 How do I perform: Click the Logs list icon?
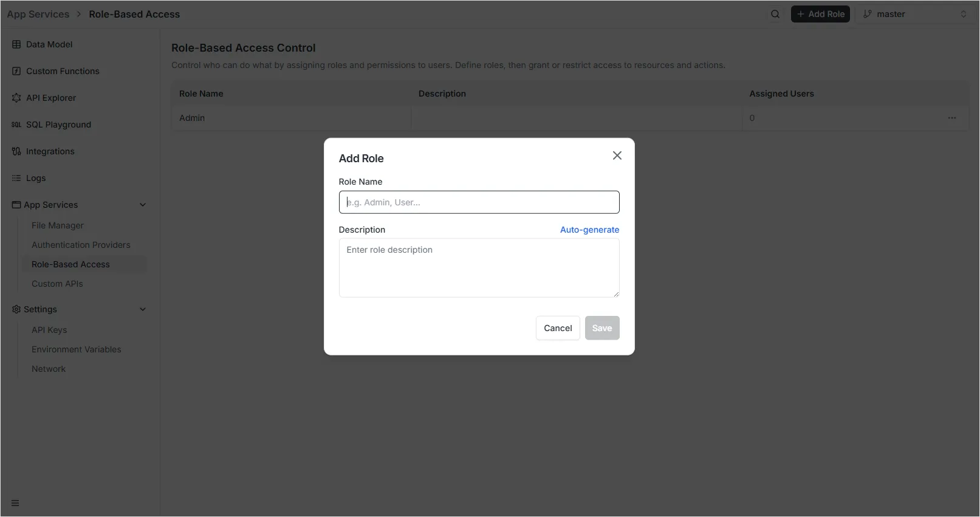point(16,178)
